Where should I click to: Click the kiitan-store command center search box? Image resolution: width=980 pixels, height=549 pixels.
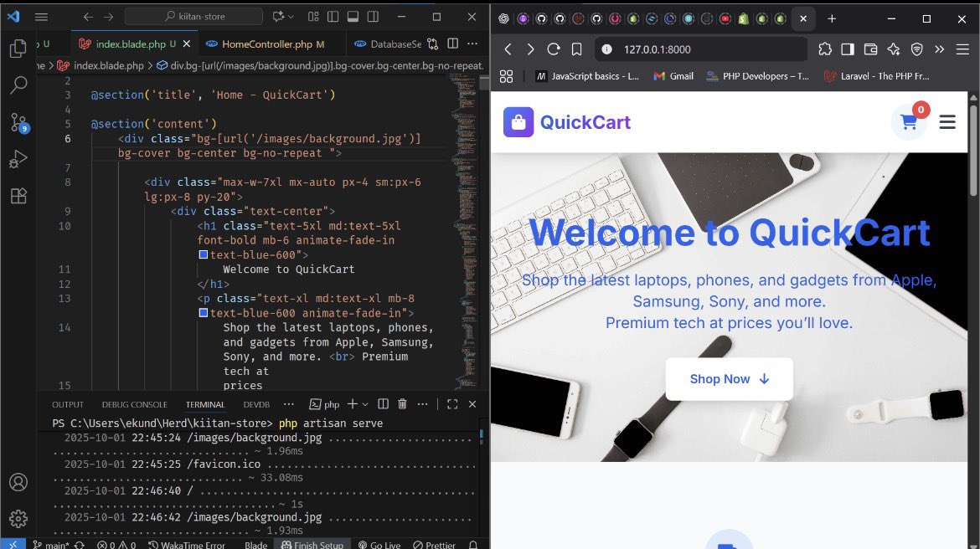193,17
